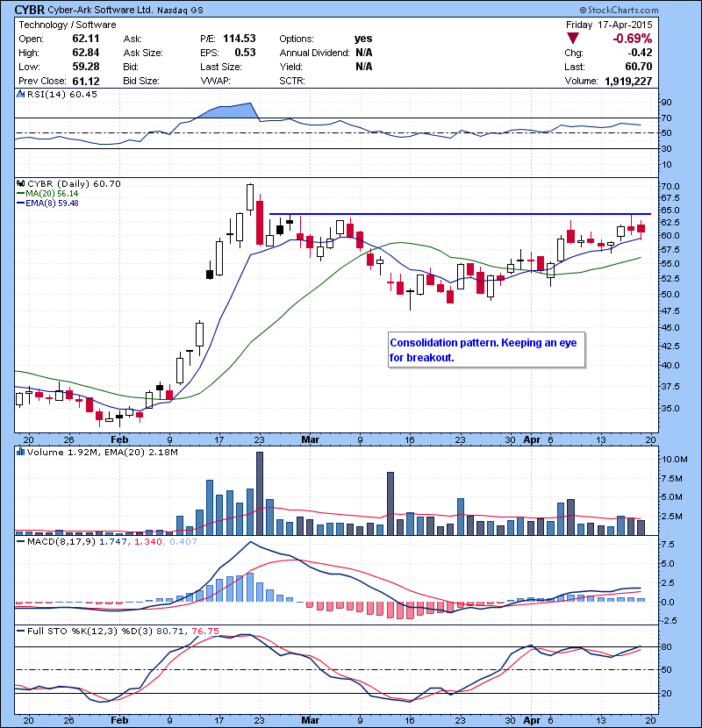Screen dimensions: 702x728
Task: Click the Nasdaq GS exchange label
Action: pos(180,11)
